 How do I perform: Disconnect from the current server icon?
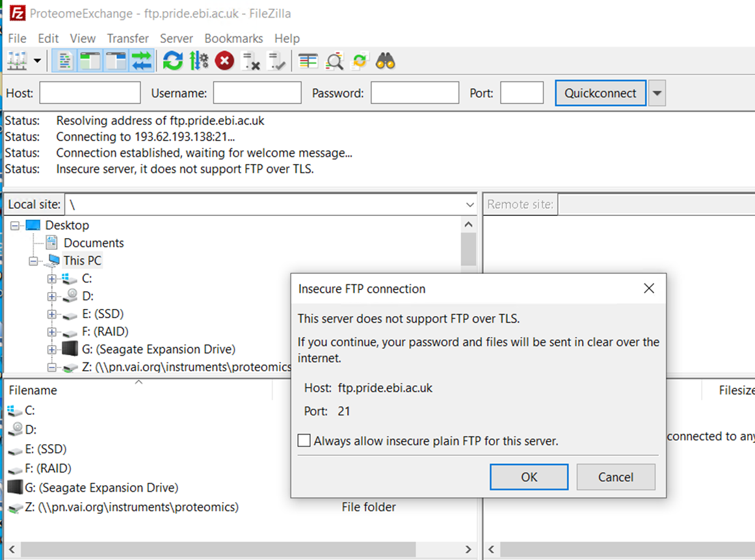pos(251,61)
